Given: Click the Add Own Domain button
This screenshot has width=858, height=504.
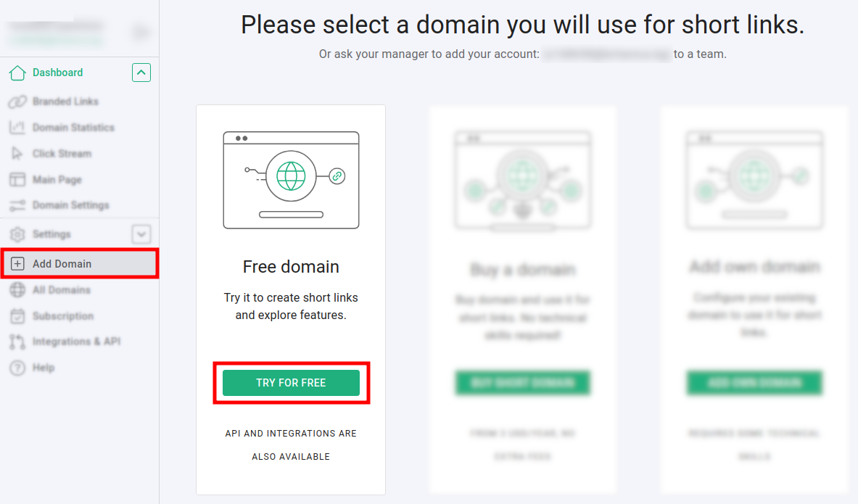Looking at the screenshot, I should (754, 383).
